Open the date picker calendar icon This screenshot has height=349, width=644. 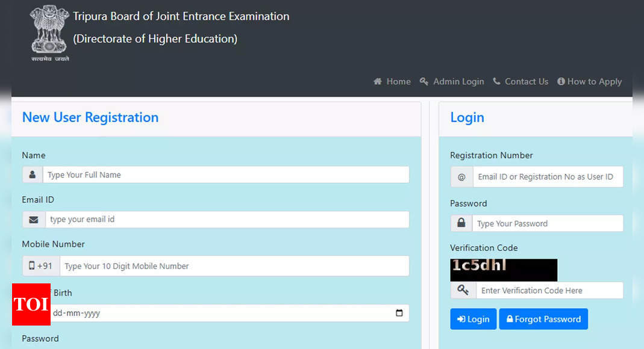tap(399, 313)
